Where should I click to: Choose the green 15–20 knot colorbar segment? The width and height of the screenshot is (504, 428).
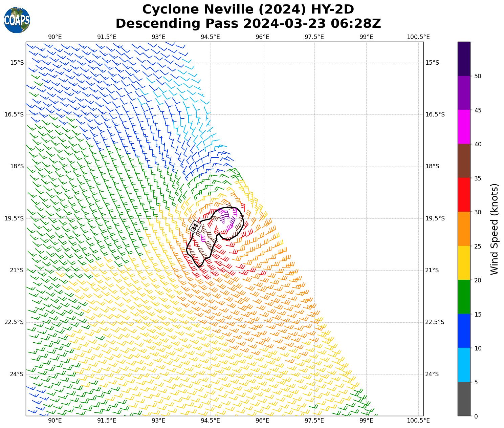tap(464, 297)
